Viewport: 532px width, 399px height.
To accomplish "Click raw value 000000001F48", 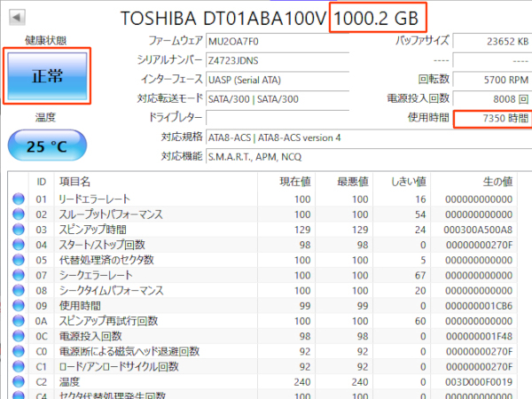I will 479,336.
